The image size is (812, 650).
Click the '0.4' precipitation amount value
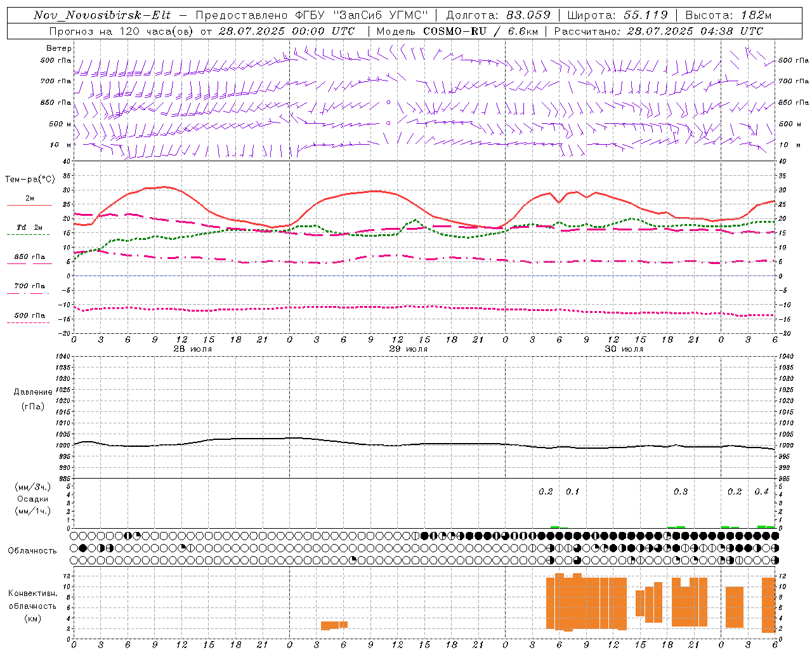761,492
